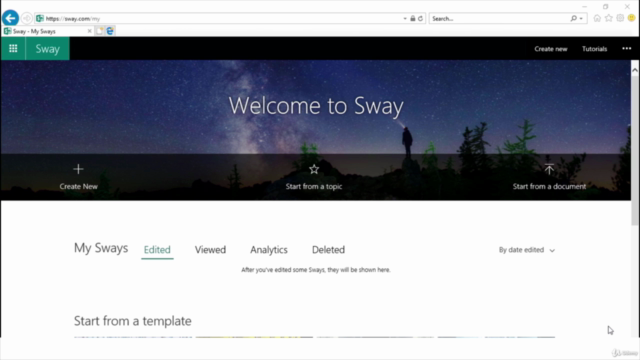Screen dimensions: 640x360
Task: Close the Sway - My Sways tab
Action: pos(89,31)
